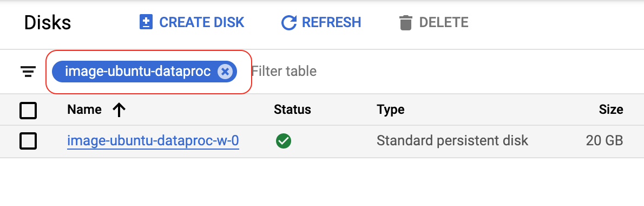Click the Standard persistent disk cell
644x206 pixels.
point(452,141)
